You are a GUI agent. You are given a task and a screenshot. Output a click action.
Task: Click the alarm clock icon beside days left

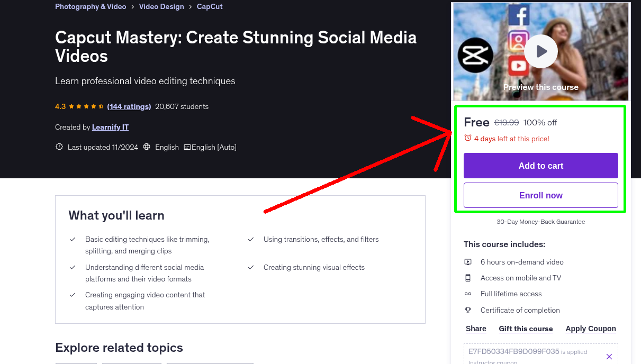[468, 138]
